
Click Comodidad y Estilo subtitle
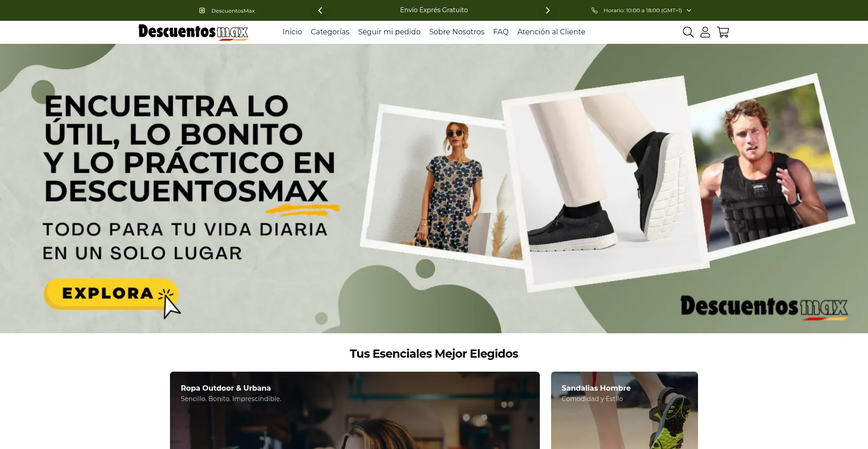tap(592, 399)
